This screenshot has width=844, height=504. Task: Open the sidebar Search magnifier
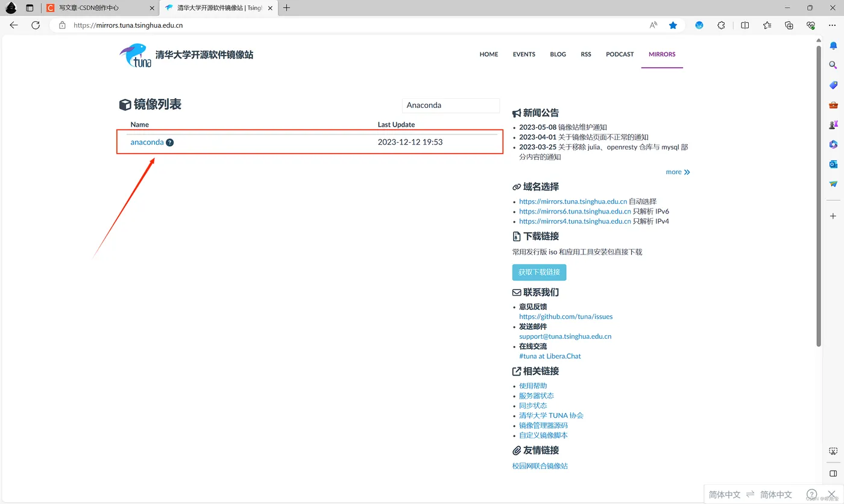tap(833, 65)
